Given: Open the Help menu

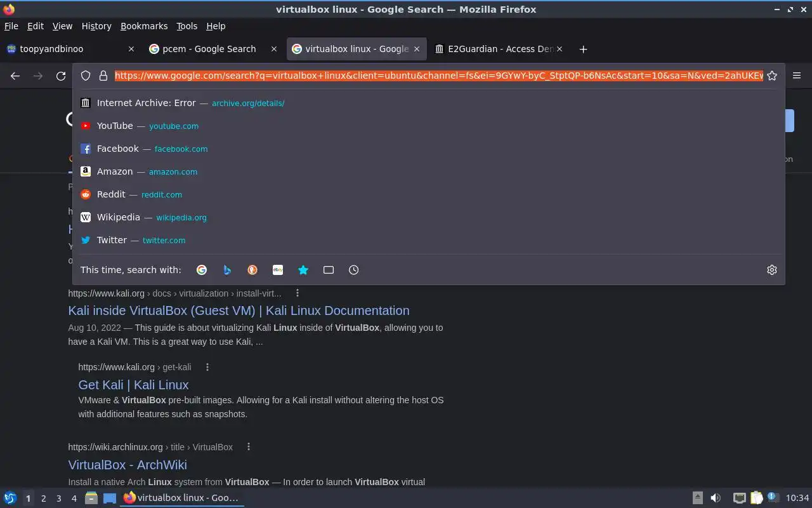Looking at the screenshot, I should 216,26.
